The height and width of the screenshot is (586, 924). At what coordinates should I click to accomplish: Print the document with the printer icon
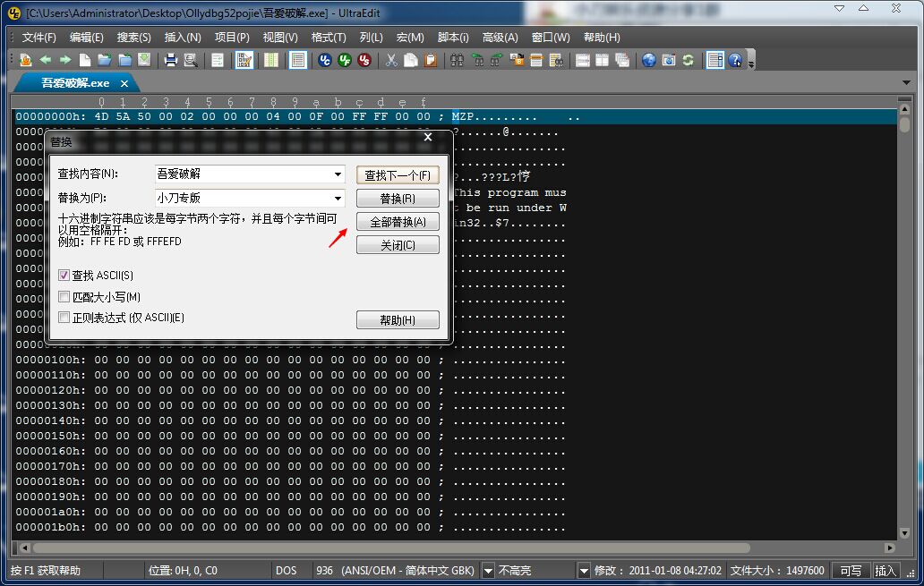point(171,60)
